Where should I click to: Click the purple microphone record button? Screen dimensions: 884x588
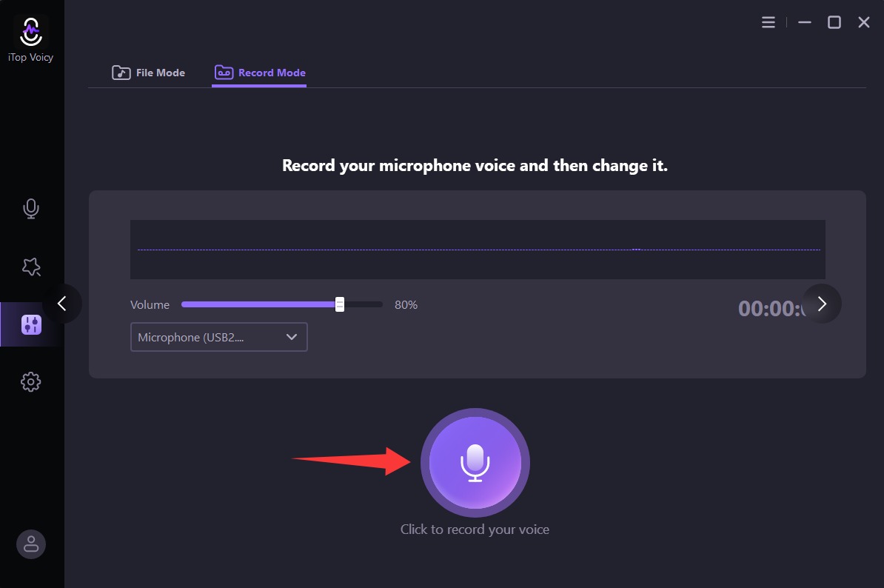point(475,462)
